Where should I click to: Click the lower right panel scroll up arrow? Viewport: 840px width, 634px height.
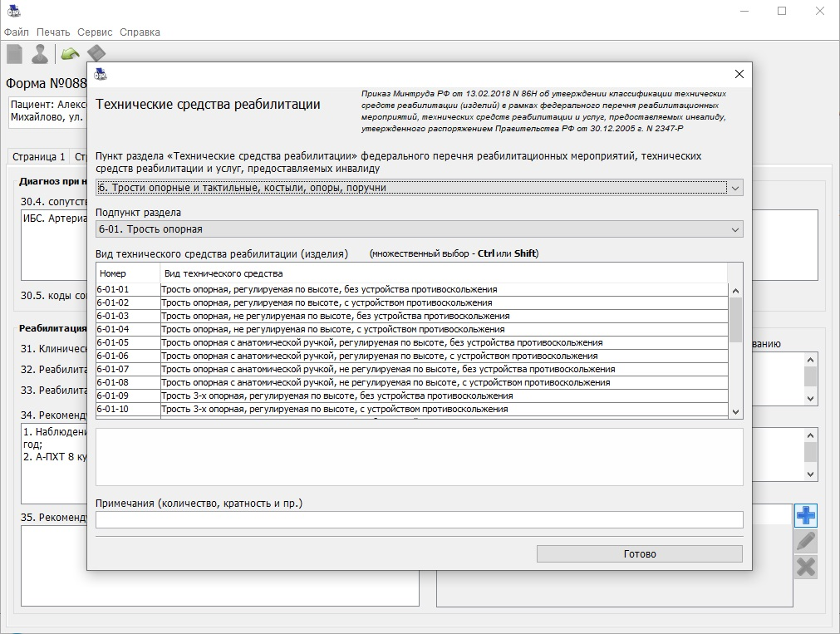point(811,435)
